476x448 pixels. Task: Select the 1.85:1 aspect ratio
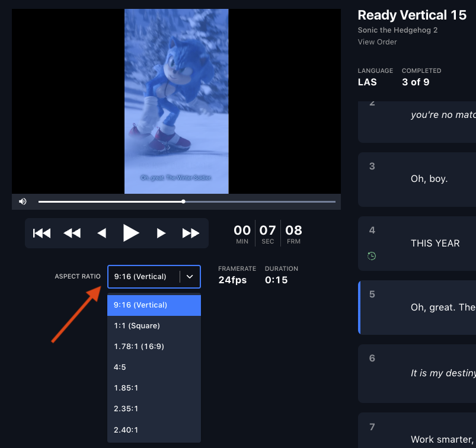pyautogui.click(x=154, y=388)
